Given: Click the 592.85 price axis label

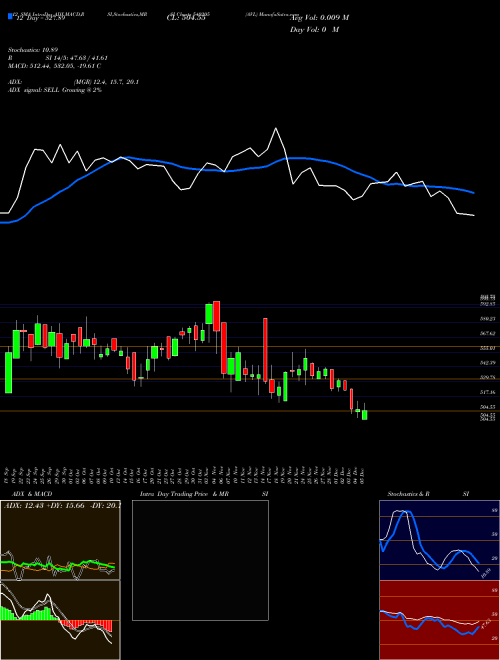Looking at the screenshot, I should pyautogui.click(x=487, y=303).
